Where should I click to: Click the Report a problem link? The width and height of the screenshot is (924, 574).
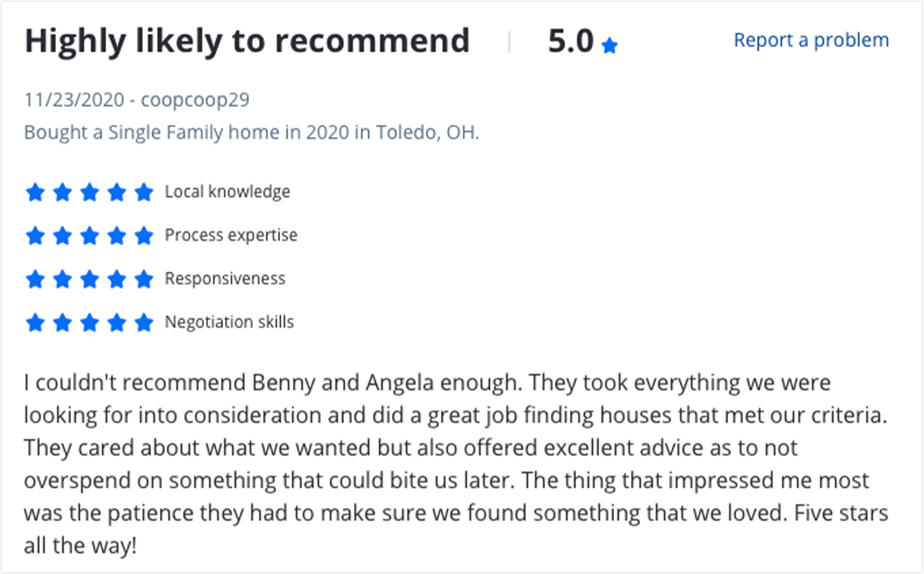[811, 40]
